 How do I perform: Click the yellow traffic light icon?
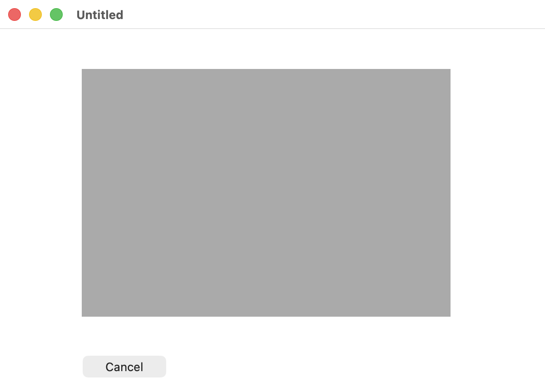pyautogui.click(x=35, y=15)
